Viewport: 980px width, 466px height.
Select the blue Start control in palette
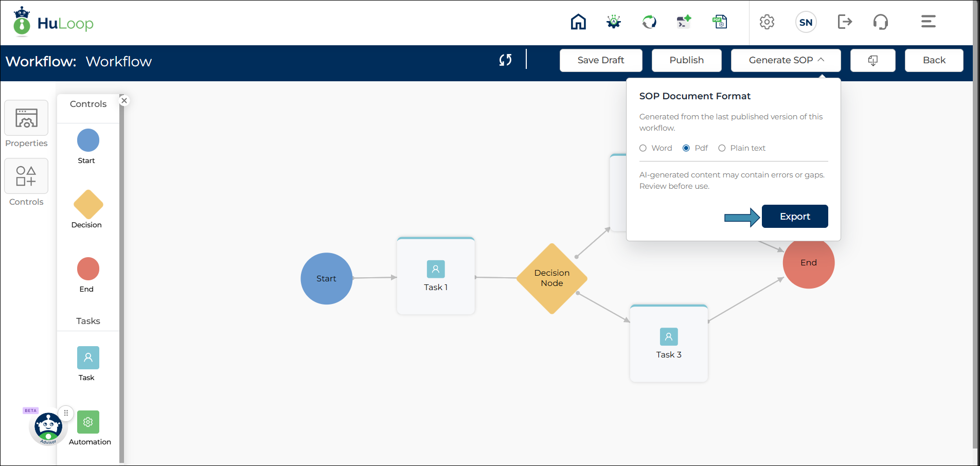pos(88,140)
